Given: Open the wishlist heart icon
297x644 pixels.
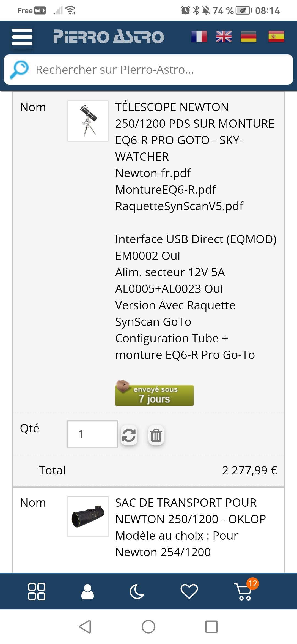Looking at the screenshot, I should point(189,591).
